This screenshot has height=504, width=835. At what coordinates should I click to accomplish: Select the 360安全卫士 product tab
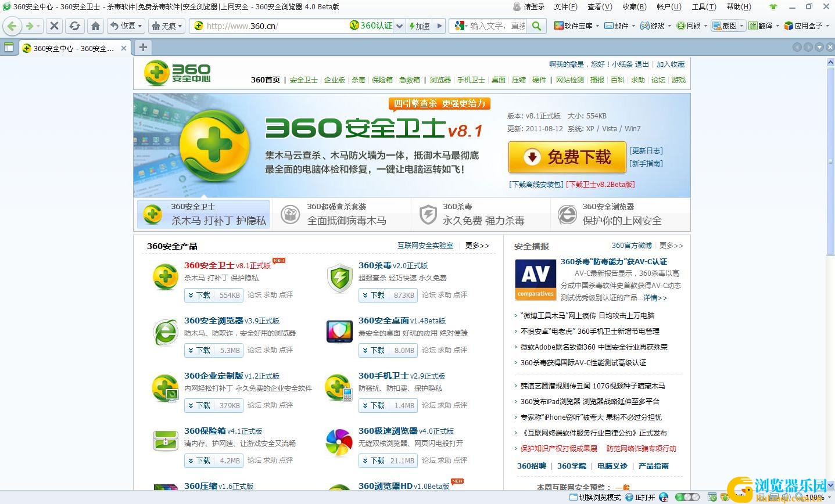click(203, 214)
